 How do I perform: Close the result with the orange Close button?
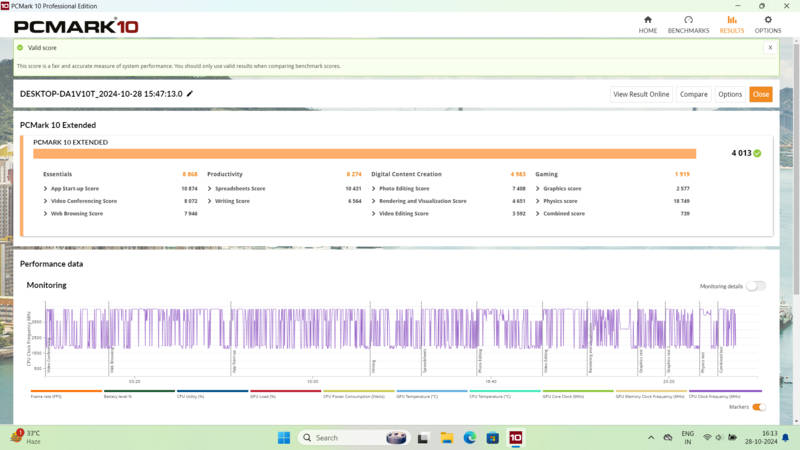[761, 94]
